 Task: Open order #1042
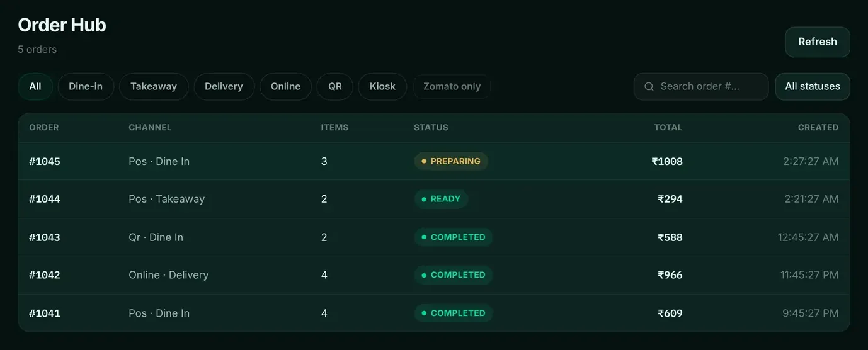point(434,275)
